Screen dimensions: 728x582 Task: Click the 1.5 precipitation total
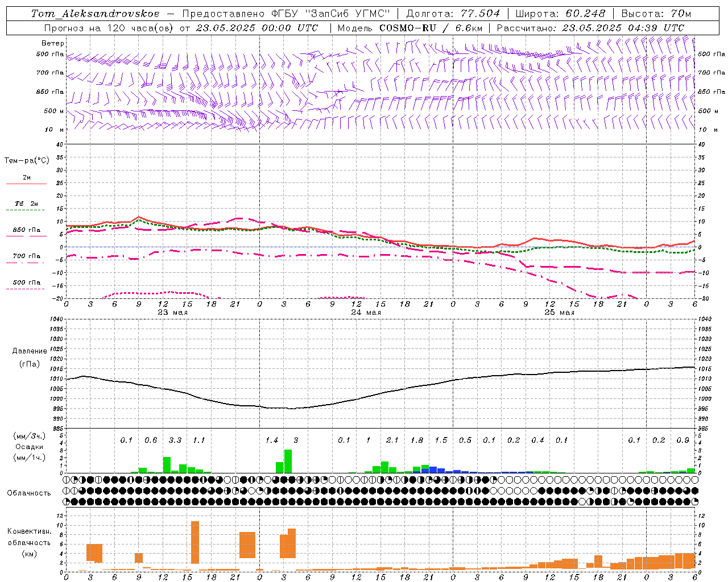tap(441, 440)
